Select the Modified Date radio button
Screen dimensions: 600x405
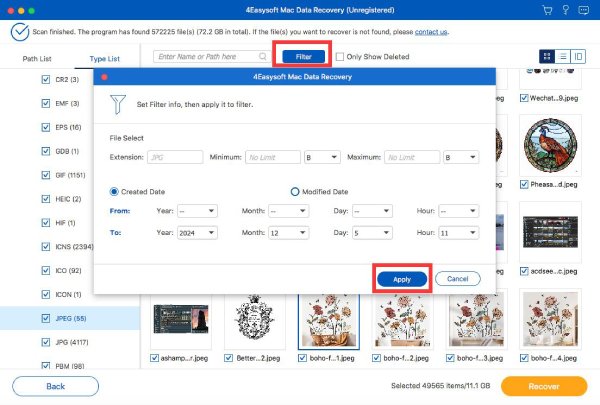click(x=295, y=191)
